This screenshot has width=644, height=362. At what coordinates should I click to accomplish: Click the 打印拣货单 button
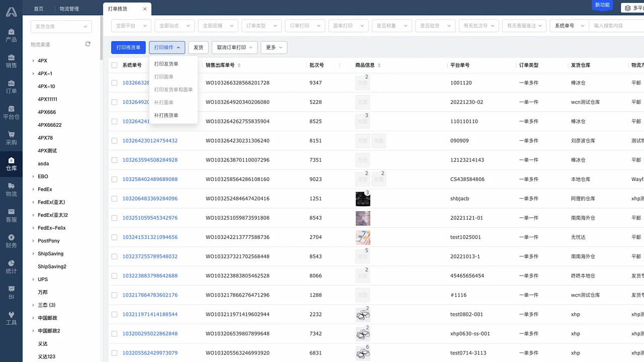point(128,47)
